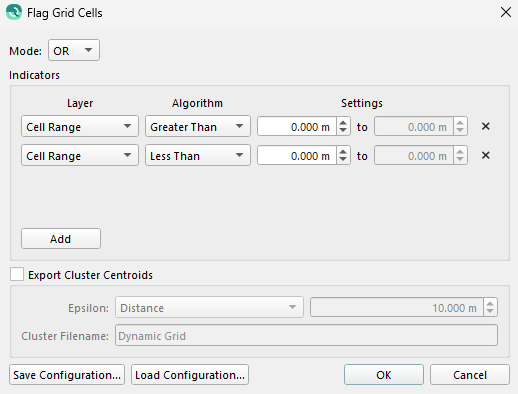This screenshot has height=394, width=518.
Task: Decrease the Less Than threshold value
Action: coord(343,159)
